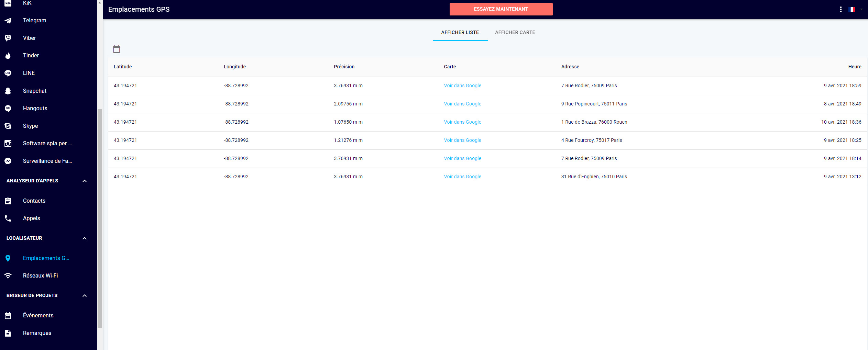The height and width of the screenshot is (350, 868).
Task: Click the Appels phone handset icon
Action: pos(8,218)
